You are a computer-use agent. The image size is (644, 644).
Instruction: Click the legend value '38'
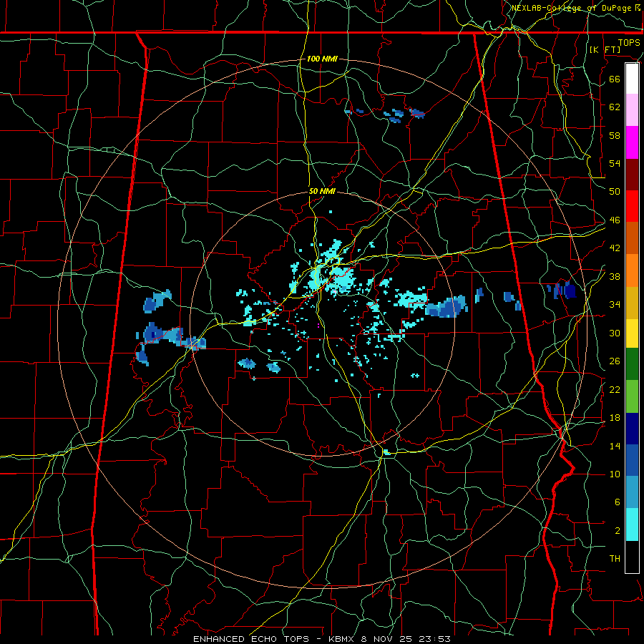pyautogui.click(x=615, y=276)
